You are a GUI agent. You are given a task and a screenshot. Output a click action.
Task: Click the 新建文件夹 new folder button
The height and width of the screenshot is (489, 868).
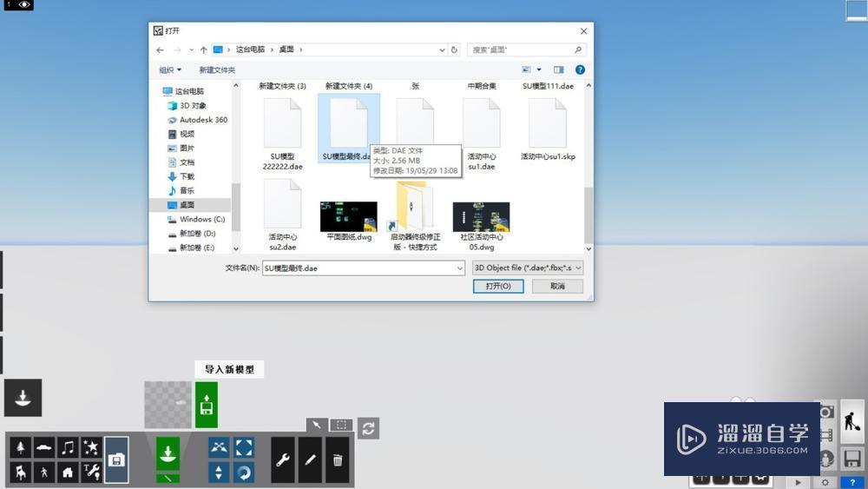pos(217,69)
